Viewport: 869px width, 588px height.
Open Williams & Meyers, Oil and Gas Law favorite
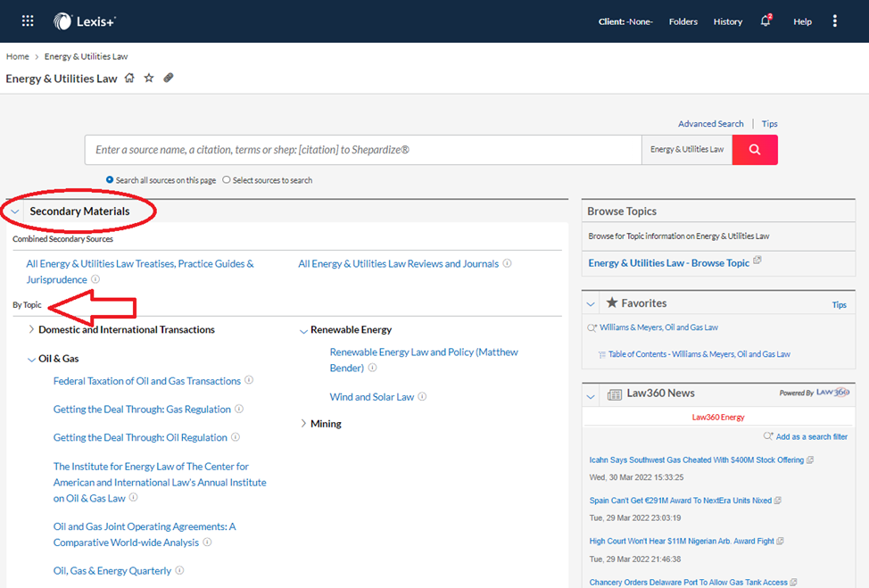pos(658,327)
